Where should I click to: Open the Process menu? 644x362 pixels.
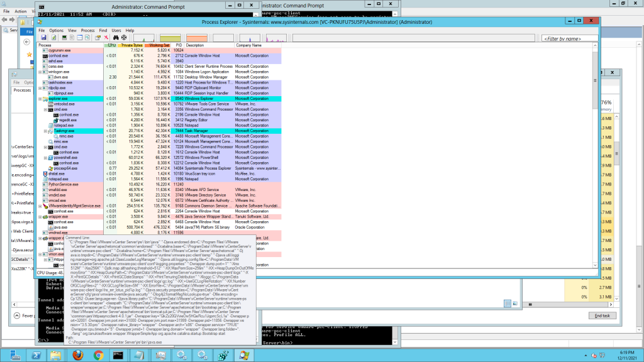click(87, 30)
